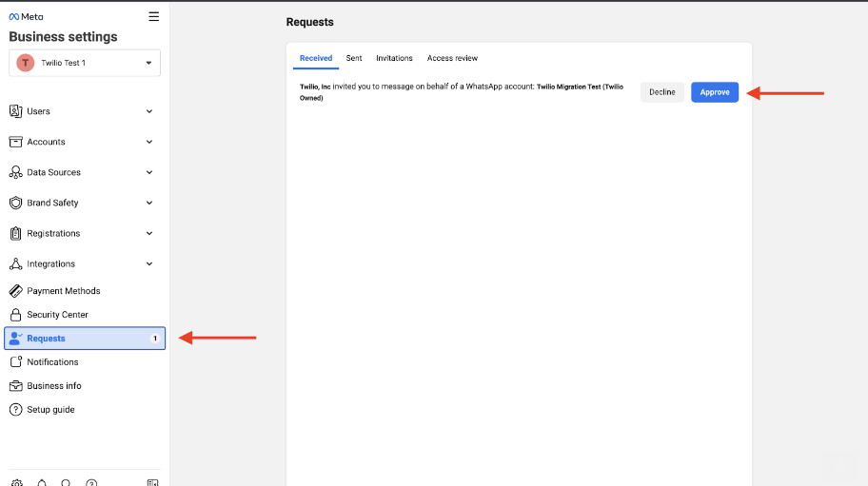Screen dimensions: 868x486
Task: Switch to the Sent tab
Action: 354,58
